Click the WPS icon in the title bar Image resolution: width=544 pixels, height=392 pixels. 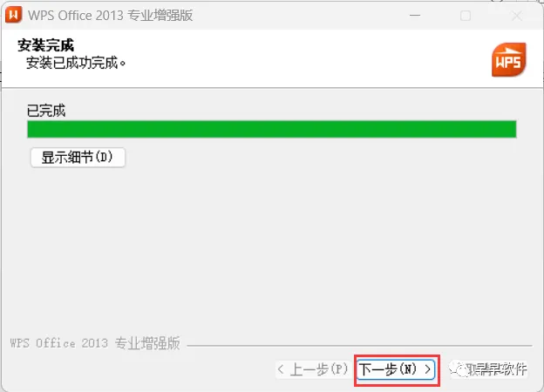14,15
